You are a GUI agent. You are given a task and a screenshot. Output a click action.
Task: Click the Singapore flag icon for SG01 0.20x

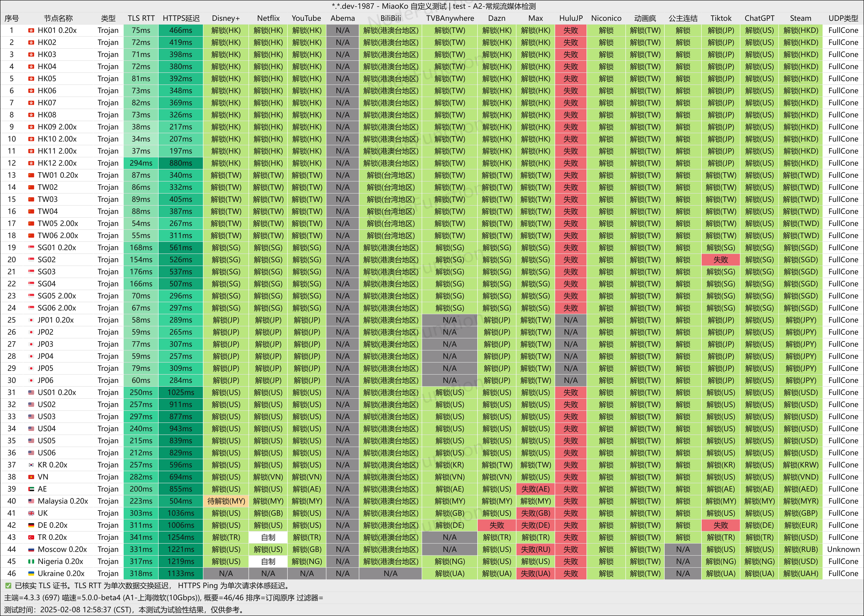(x=31, y=248)
